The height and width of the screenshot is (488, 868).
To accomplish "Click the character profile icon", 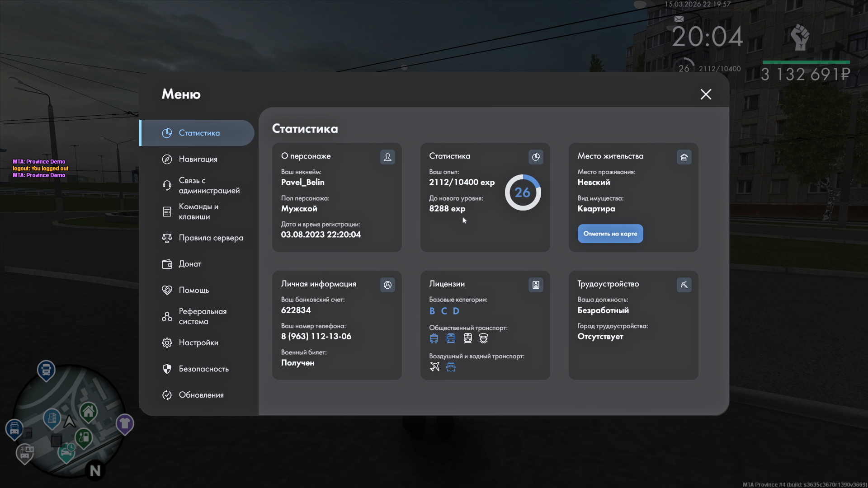I will coord(387,157).
